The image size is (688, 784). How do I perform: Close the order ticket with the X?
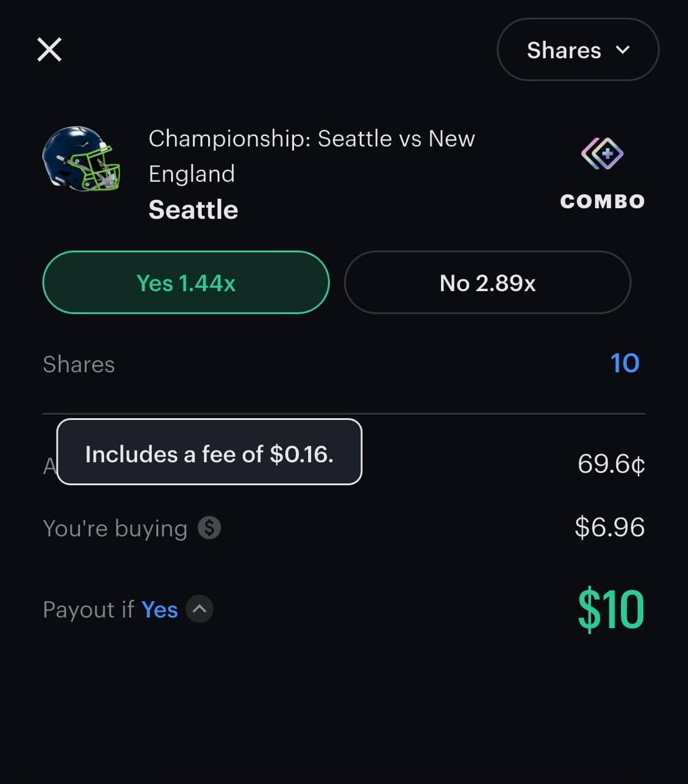(49, 49)
